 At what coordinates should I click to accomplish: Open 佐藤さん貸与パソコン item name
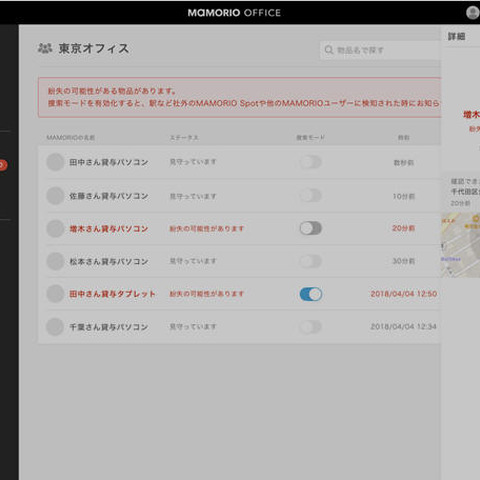(x=109, y=196)
